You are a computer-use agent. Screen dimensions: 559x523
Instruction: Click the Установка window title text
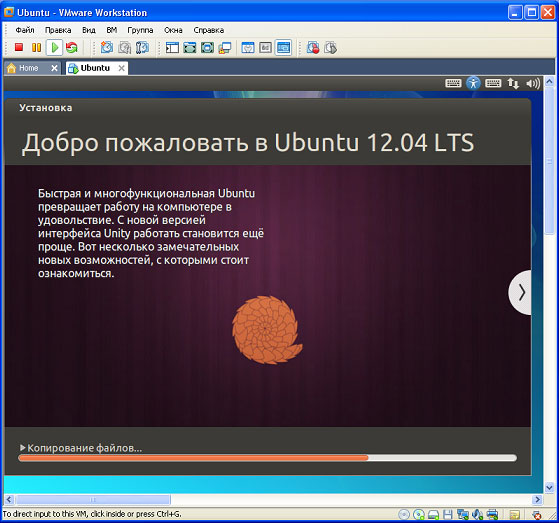46,108
